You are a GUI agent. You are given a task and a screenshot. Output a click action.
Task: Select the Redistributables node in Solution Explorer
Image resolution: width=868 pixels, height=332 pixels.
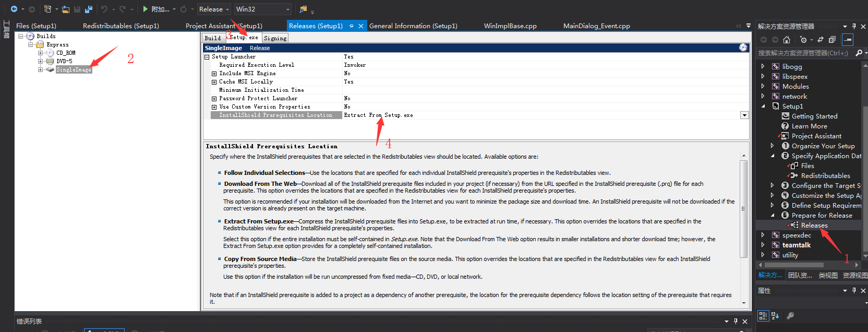825,175
